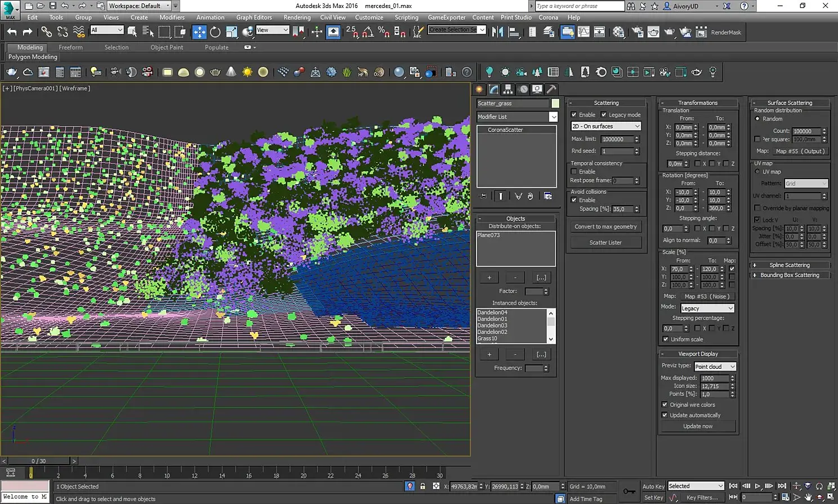Viewport: 838px width, 504px height.
Task: Select the Move transform tool
Action: point(199,32)
